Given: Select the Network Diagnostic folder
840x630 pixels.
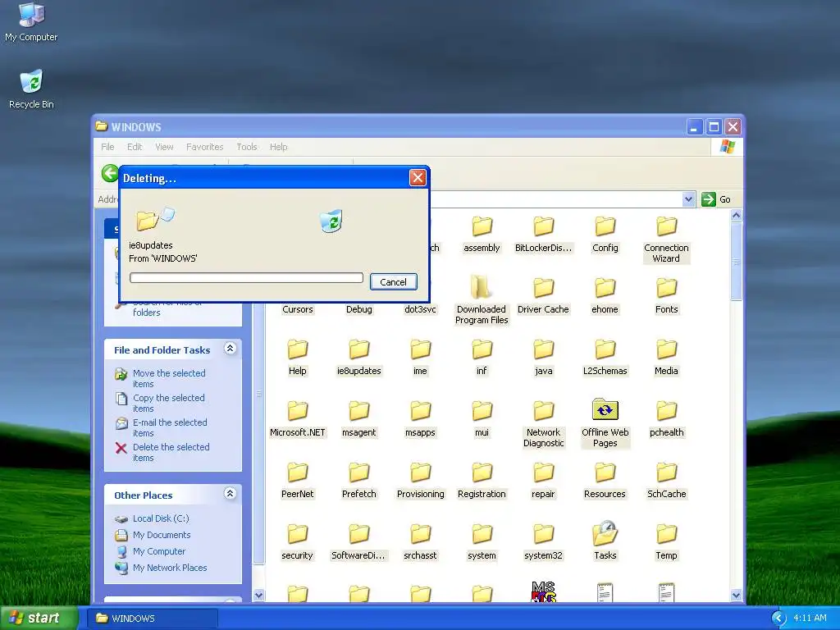Looking at the screenshot, I should coord(543,424).
